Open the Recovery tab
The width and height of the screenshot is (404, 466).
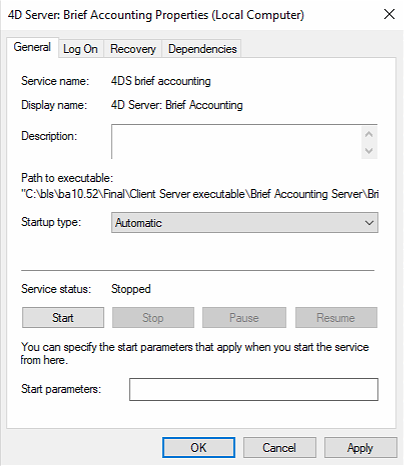133,49
